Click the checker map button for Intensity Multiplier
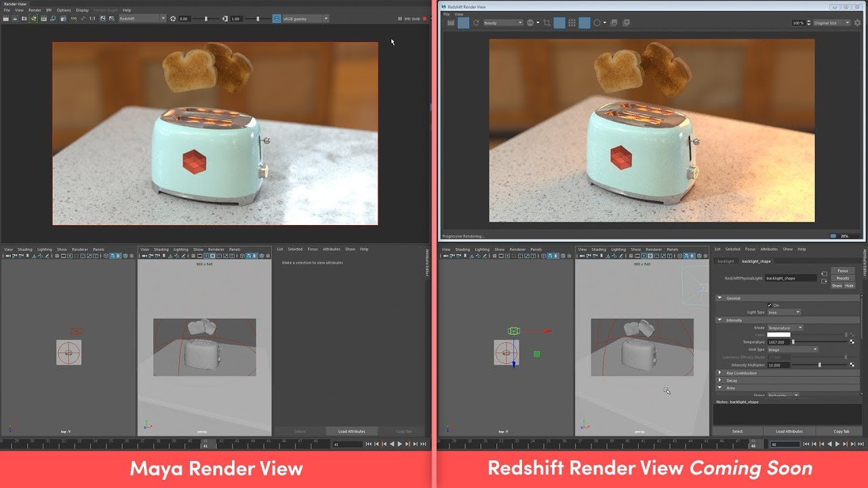The image size is (868, 488). 852,365
